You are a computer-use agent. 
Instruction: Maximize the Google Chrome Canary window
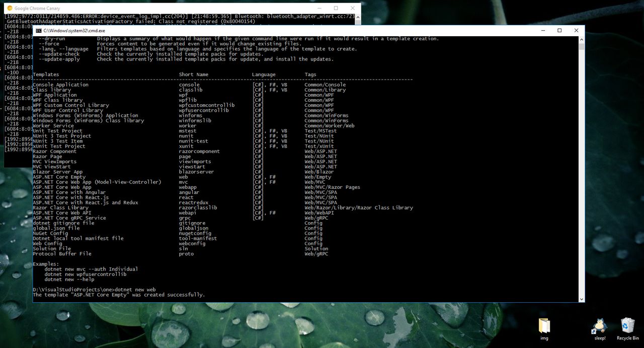point(336,8)
